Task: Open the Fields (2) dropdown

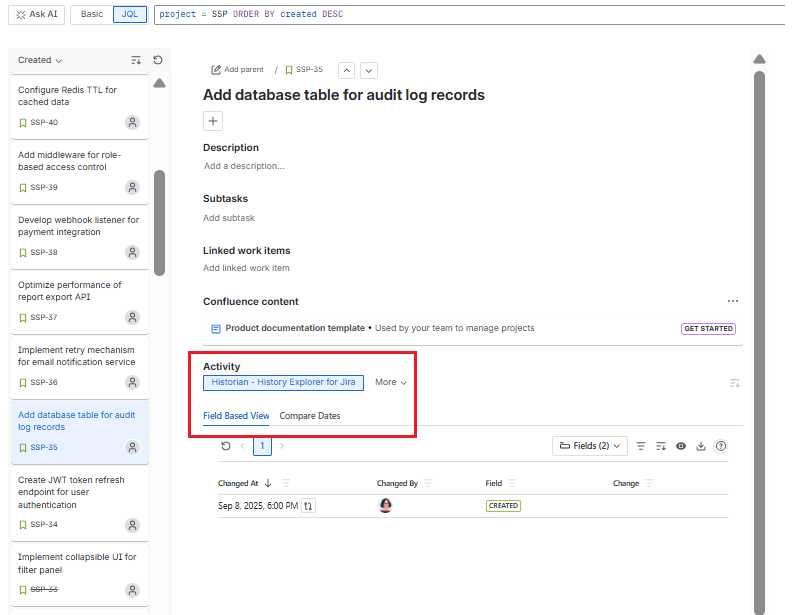Action: click(589, 446)
